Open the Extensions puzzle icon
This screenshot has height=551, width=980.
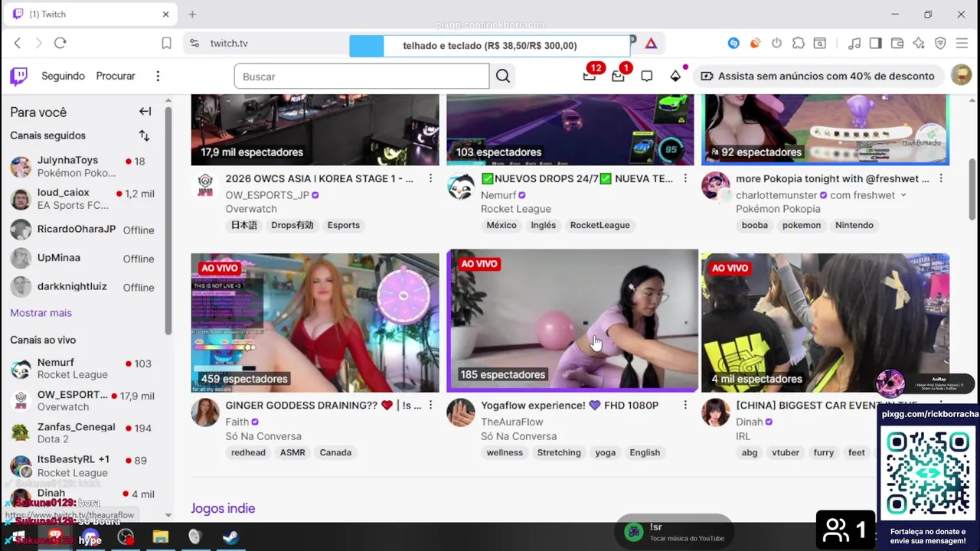click(799, 44)
